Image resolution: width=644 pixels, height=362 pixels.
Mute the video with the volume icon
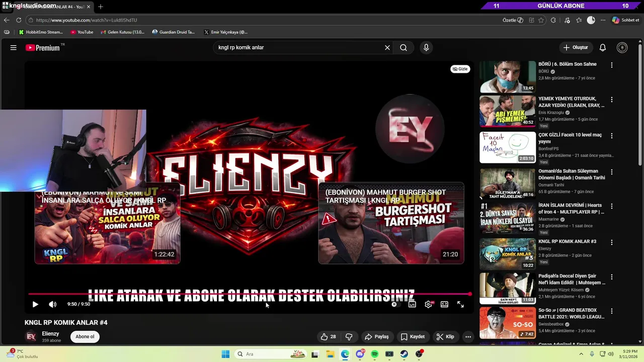click(52, 304)
